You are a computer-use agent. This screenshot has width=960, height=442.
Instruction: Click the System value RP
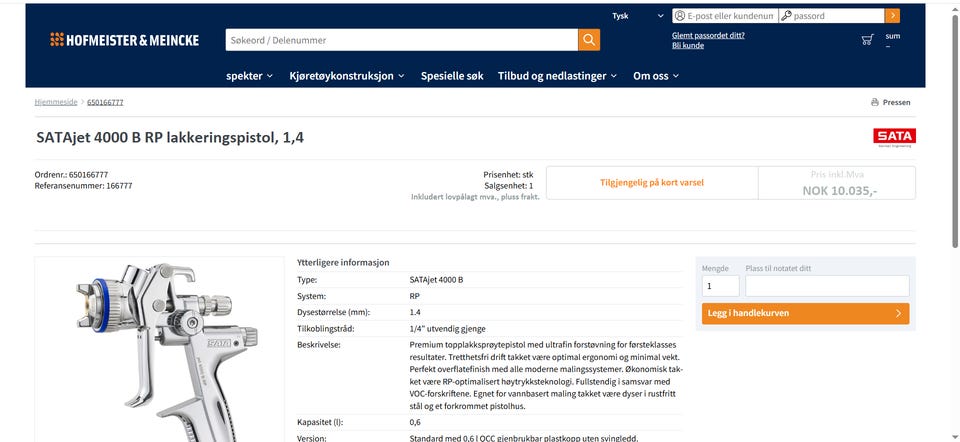[414, 296]
